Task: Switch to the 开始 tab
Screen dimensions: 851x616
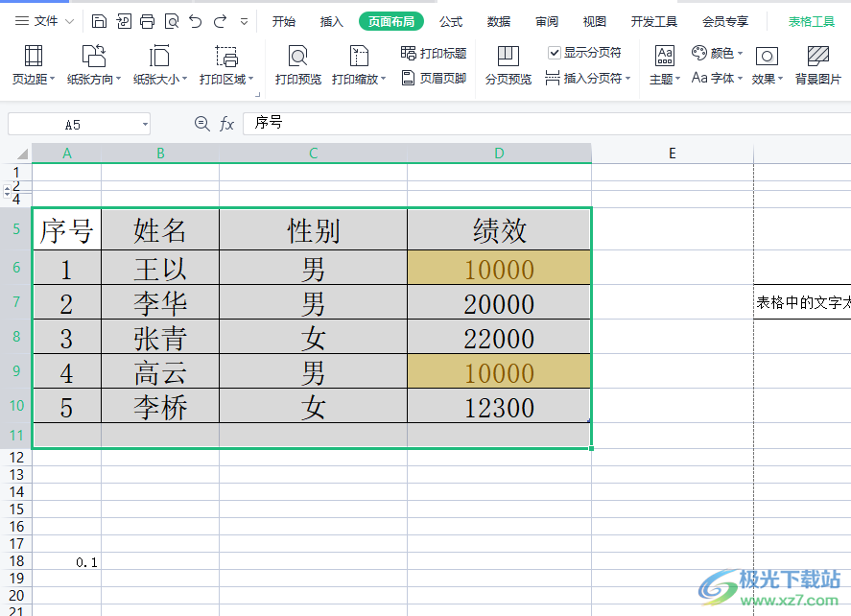Action: point(283,22)
